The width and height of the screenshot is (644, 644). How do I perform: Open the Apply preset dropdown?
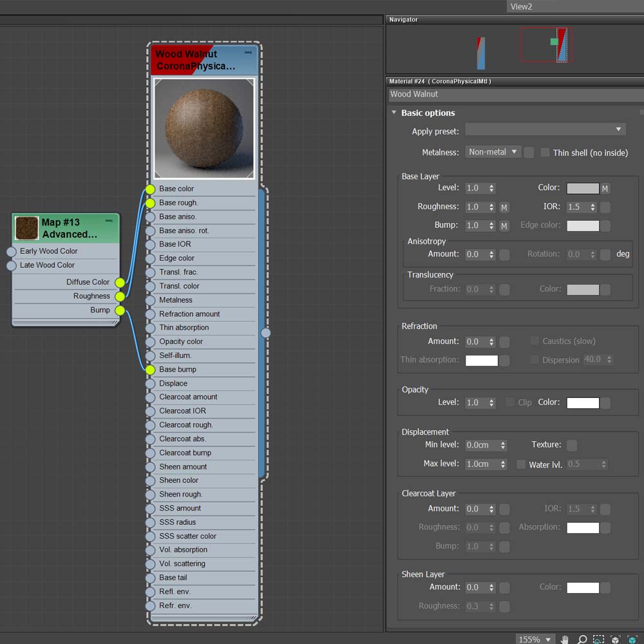(x=545, y=129)
